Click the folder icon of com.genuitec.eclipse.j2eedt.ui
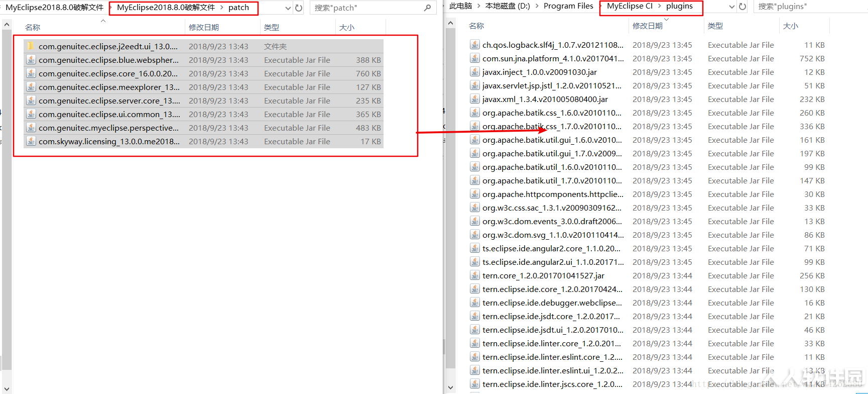This screenshot has height=394, width=868. [31, 46]
